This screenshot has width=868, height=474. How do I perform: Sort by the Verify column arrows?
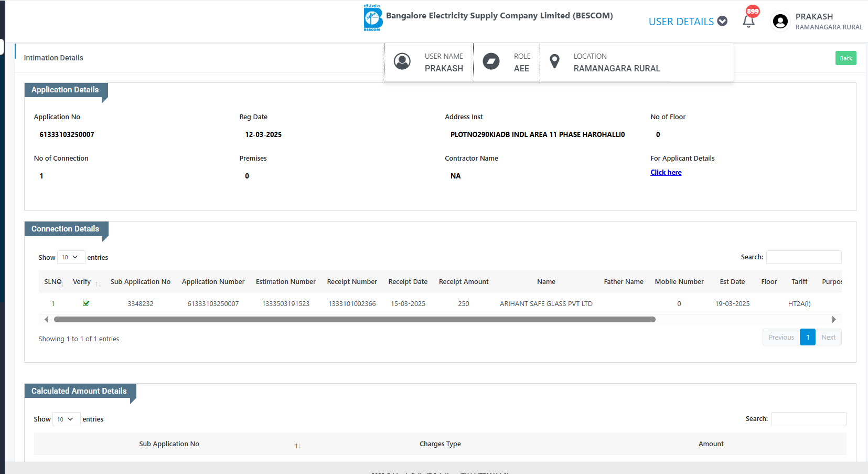click(98, 283)
